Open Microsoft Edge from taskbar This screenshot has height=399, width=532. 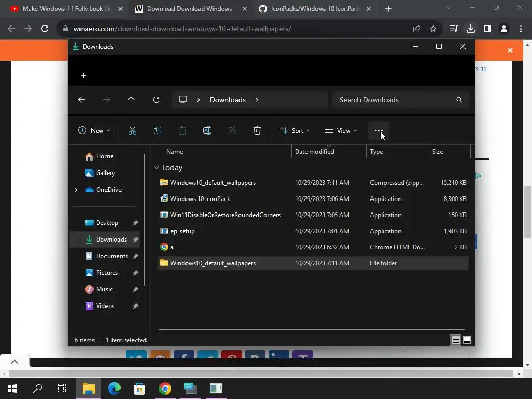[x=114, y=389]
